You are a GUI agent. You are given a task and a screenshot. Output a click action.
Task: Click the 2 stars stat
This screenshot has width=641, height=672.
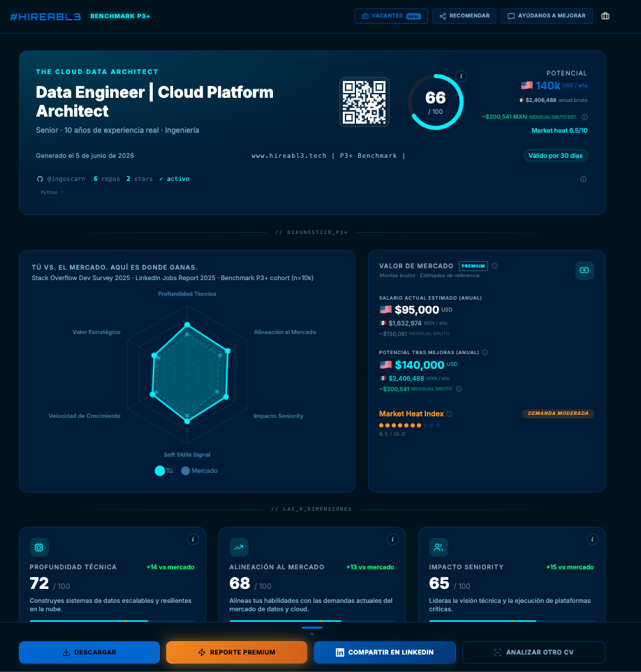tap(140, 179)
